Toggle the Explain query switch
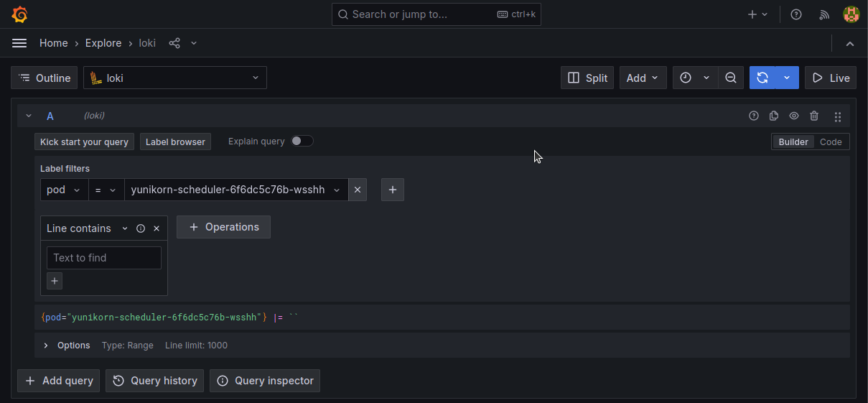Screen dimensions: 868x403 point(302,141)
